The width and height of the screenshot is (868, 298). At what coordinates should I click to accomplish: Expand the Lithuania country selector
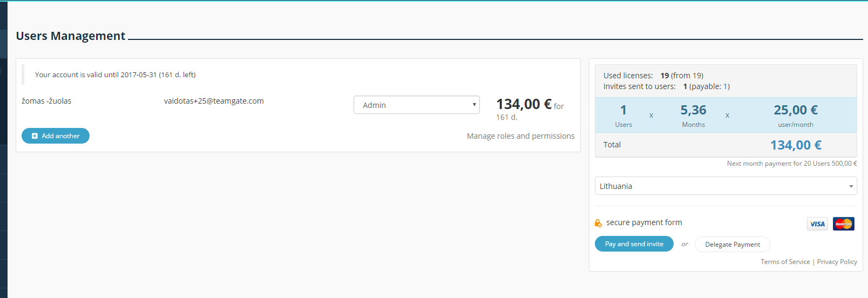pyautogui.click(x=725, y=186)
